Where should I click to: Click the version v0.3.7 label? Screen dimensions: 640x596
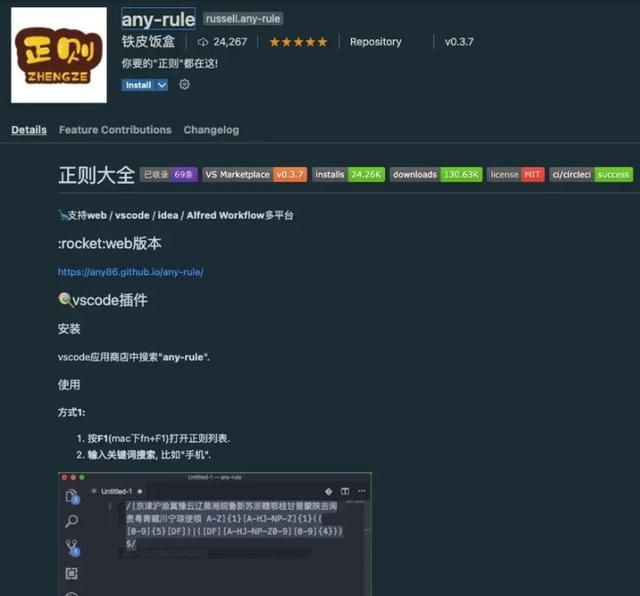pos(459,42)
